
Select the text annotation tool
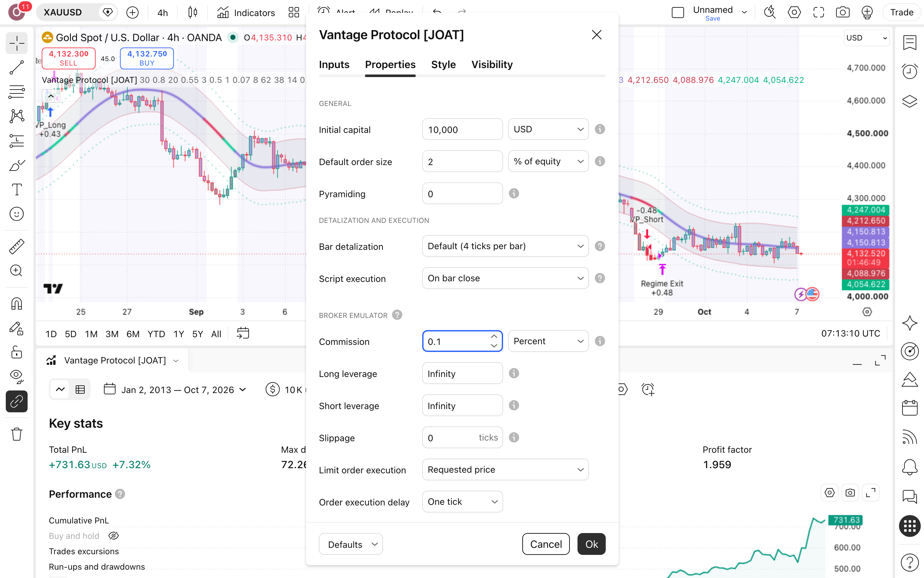pos(17,189)
